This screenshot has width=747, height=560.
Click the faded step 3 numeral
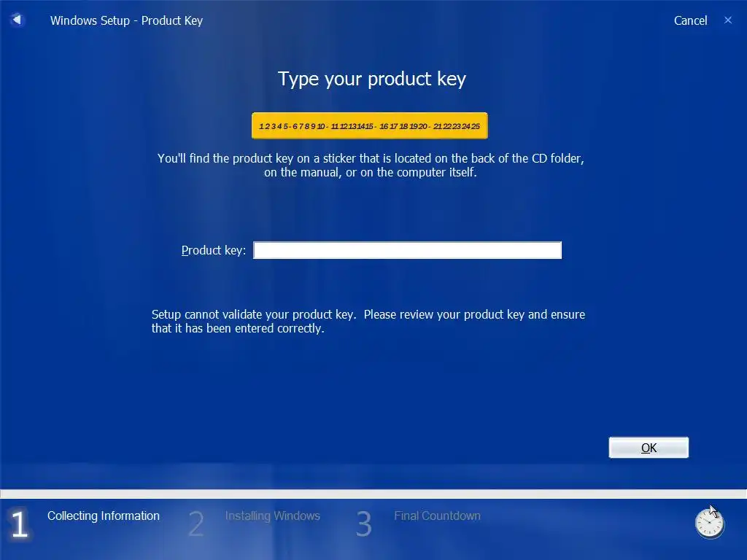pos(364,524)
